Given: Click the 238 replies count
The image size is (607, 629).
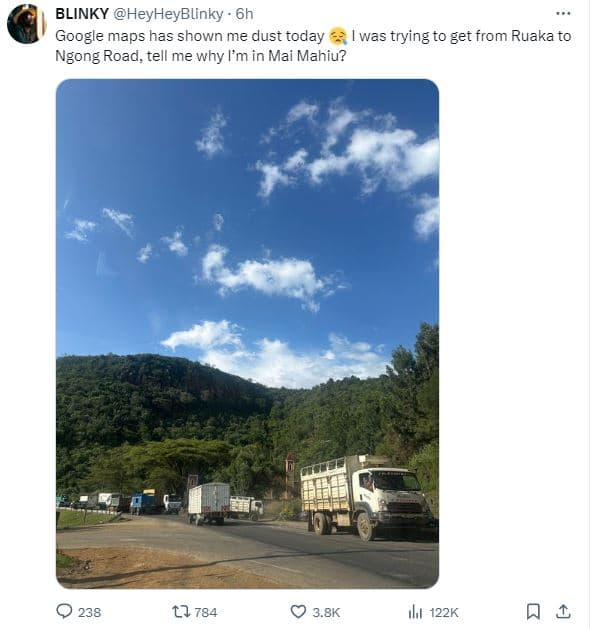Looking at the screenshot, I should click(89, 612).
